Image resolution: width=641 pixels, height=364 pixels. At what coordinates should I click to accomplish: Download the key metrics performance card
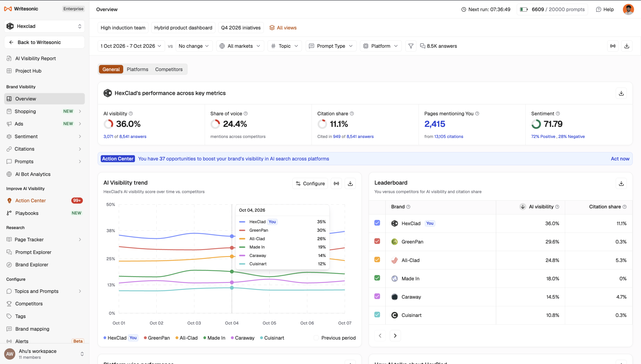621,93
